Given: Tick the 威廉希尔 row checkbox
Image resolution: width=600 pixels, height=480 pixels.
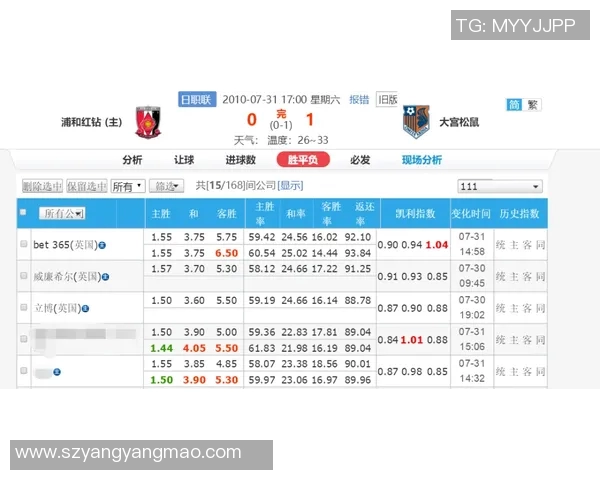Looking at the screenshot, I should point(24,275).
